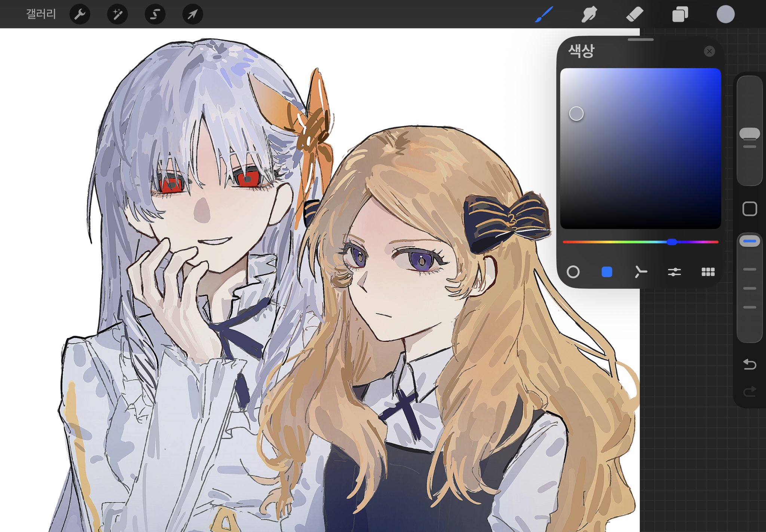Open the Actions wrench menu
This screenshot has width=766, height=532.
pyautogui.click(x=80, y=15)
